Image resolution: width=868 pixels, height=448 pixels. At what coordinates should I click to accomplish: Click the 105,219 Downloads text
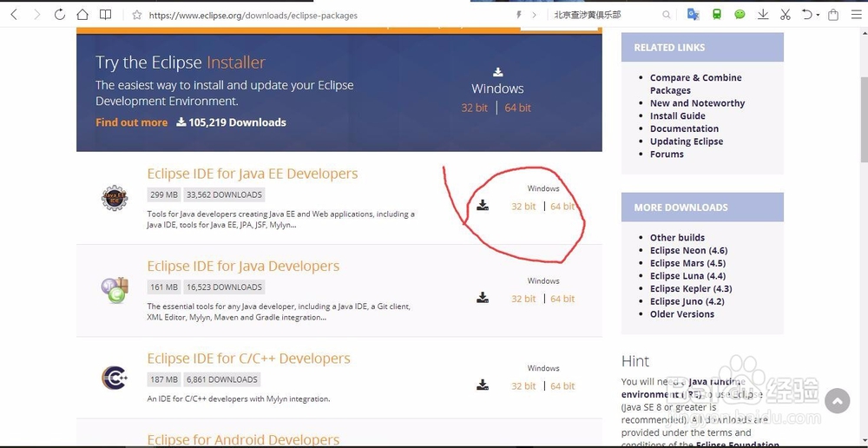pos(237,122)
